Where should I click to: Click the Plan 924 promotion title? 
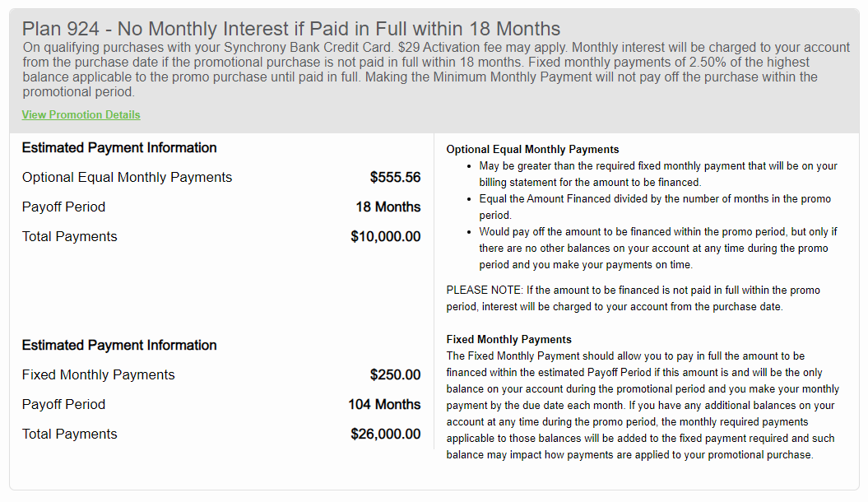291,30
